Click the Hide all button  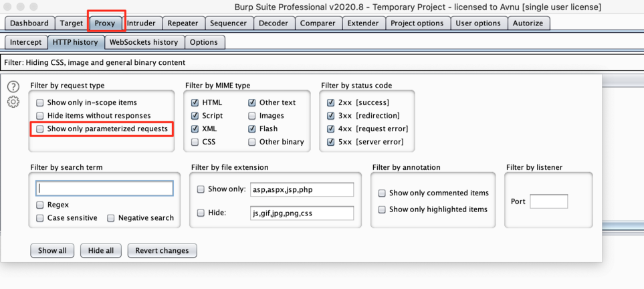pos(101,251)
